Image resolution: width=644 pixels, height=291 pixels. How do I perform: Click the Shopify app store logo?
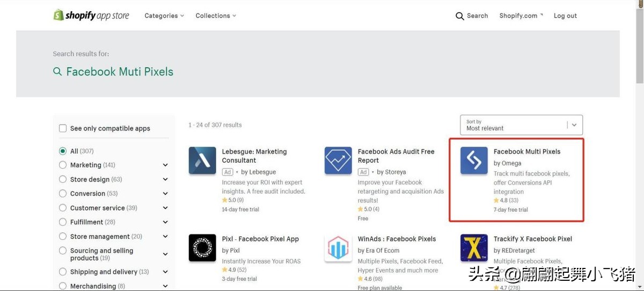pos(91,16)
